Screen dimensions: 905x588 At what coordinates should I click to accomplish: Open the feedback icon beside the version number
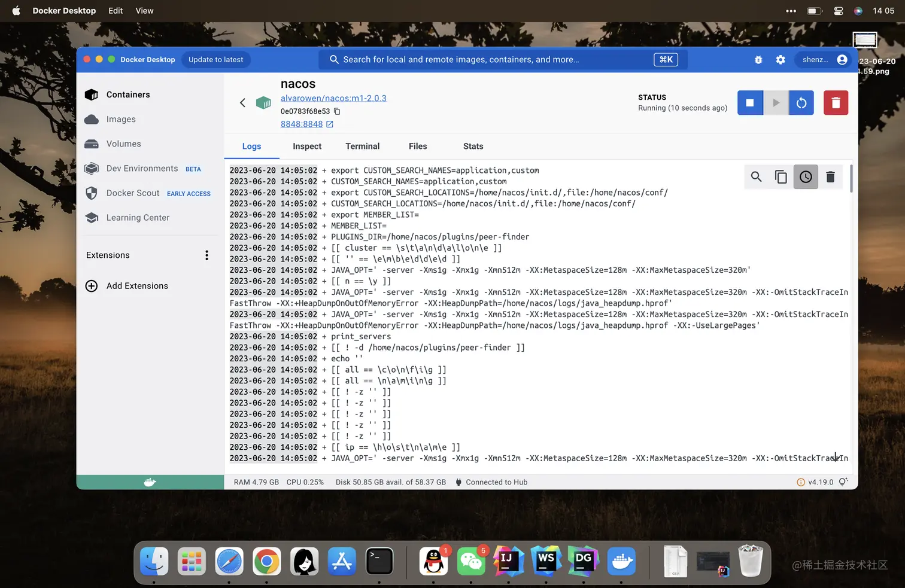click(843, 482)
